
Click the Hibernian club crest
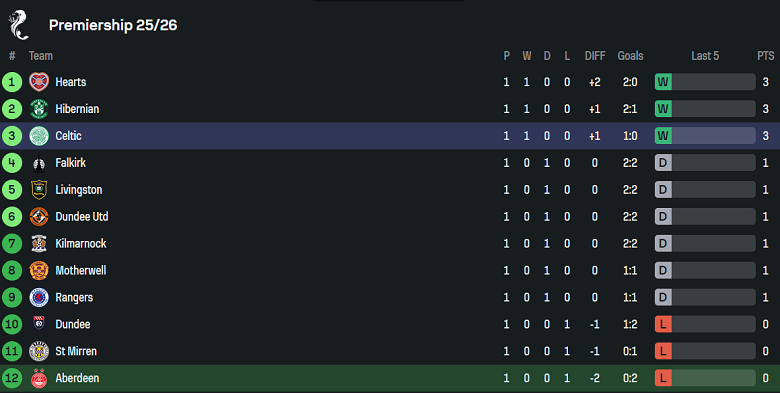click(x=39, y=109)
